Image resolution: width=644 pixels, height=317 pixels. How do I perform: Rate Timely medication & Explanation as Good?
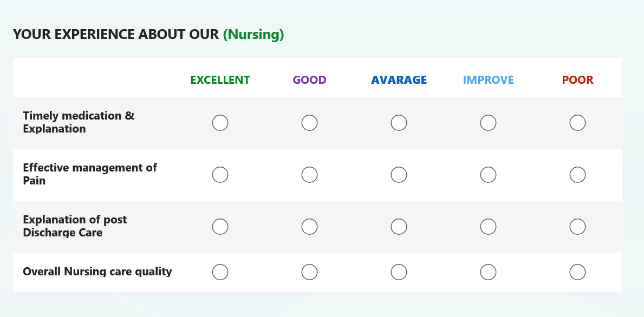point(309,123)
